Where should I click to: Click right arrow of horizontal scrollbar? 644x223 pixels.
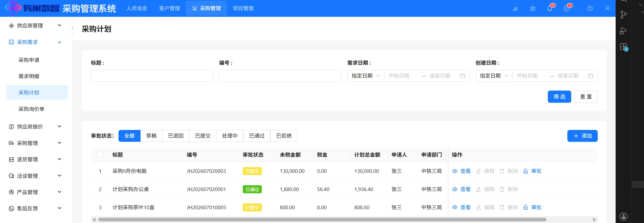point(594,220)
